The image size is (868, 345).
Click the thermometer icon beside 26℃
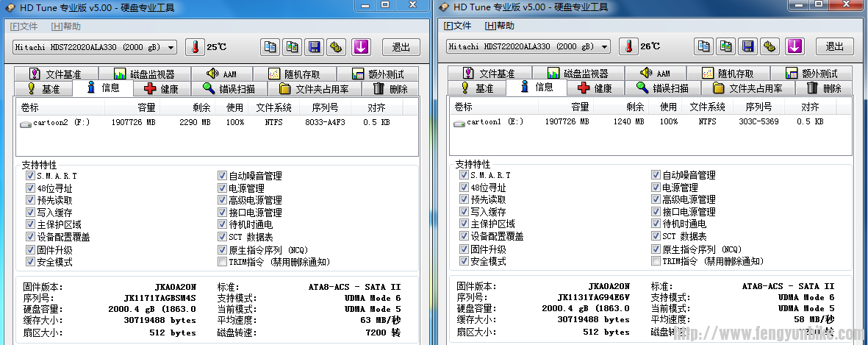[628, 46]
